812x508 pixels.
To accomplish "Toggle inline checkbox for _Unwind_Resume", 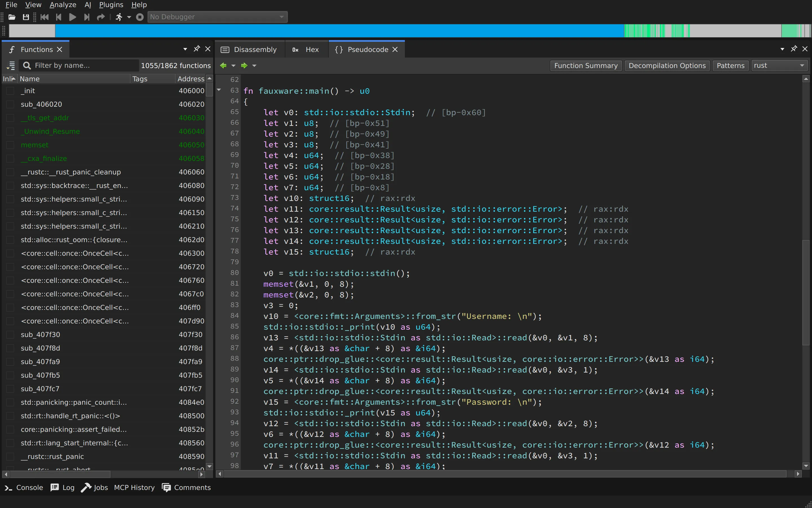I will coord(10,131).
